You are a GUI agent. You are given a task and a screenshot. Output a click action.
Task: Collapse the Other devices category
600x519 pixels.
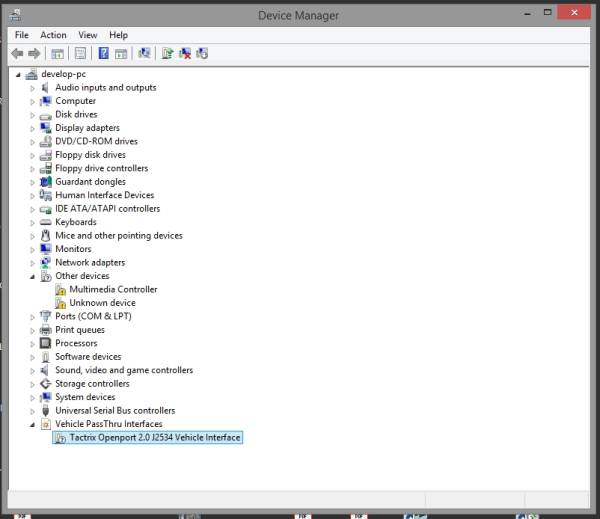tap(33, 277)
